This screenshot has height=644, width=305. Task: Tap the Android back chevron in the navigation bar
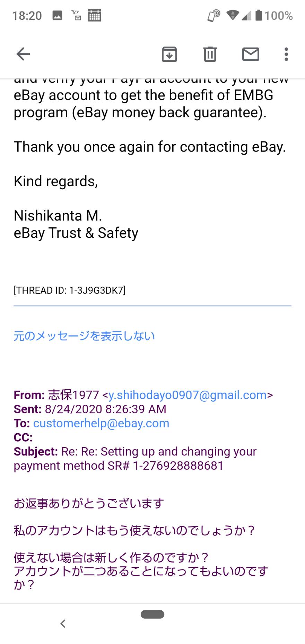pos(63,624)
